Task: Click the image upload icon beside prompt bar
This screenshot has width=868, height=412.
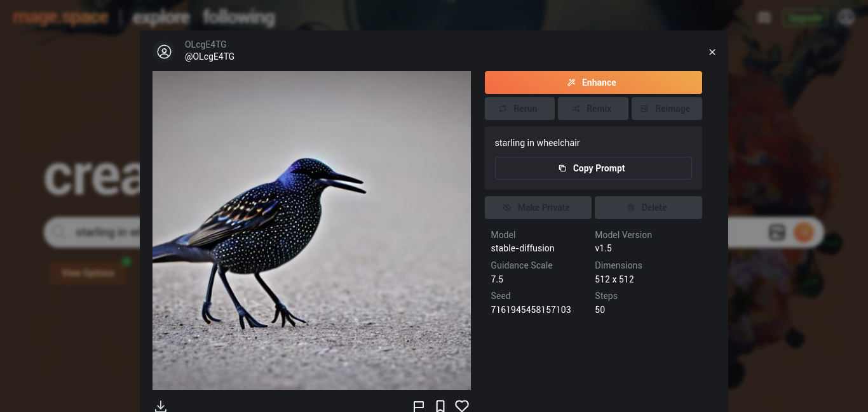Action: (777, 232)
